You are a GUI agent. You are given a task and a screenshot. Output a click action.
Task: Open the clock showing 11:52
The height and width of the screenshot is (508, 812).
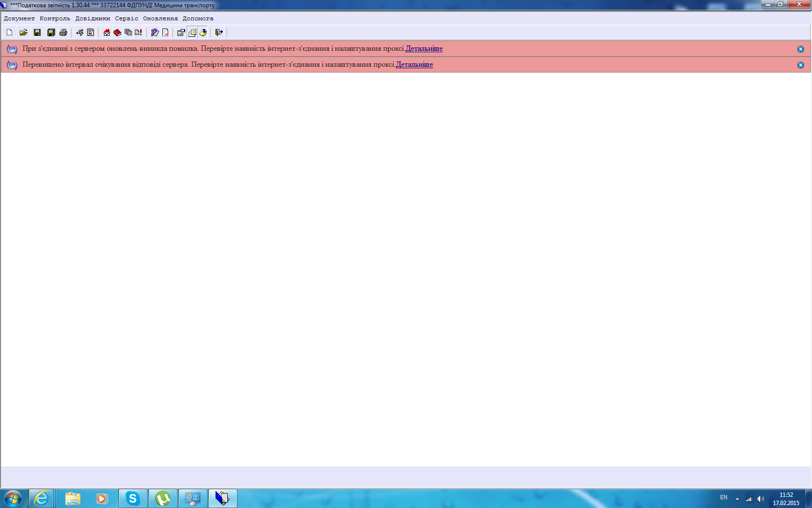(x=786, y=499)
